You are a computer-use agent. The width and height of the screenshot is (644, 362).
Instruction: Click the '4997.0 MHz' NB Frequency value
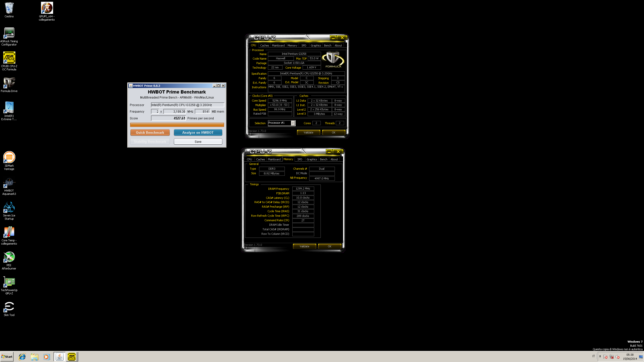point(322,178)
